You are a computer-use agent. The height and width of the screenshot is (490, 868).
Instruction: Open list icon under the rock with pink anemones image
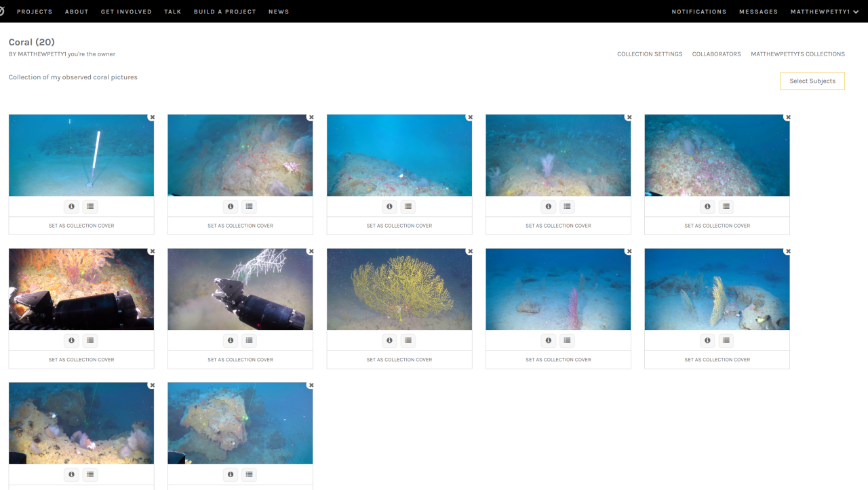click(90, 474)
